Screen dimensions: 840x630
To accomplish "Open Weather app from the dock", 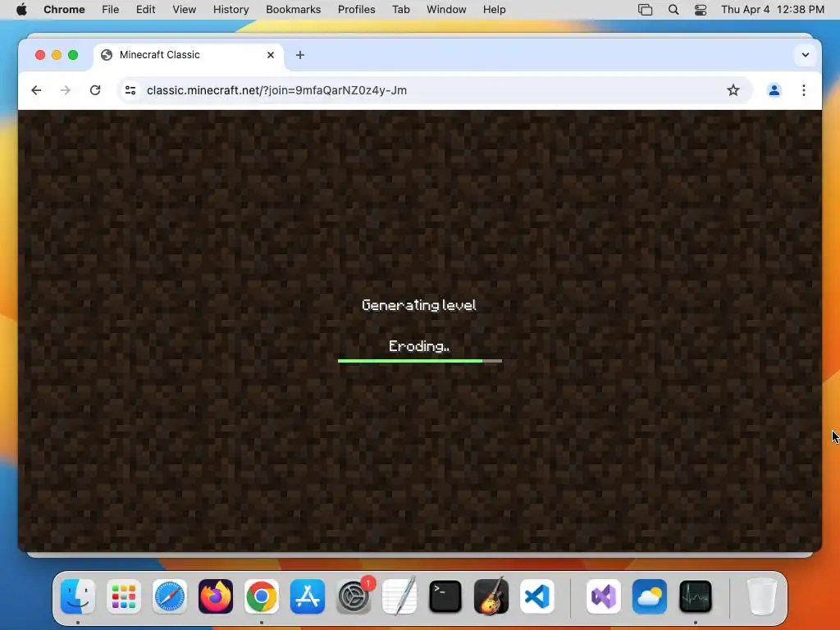I will click(x=650, y=596).
